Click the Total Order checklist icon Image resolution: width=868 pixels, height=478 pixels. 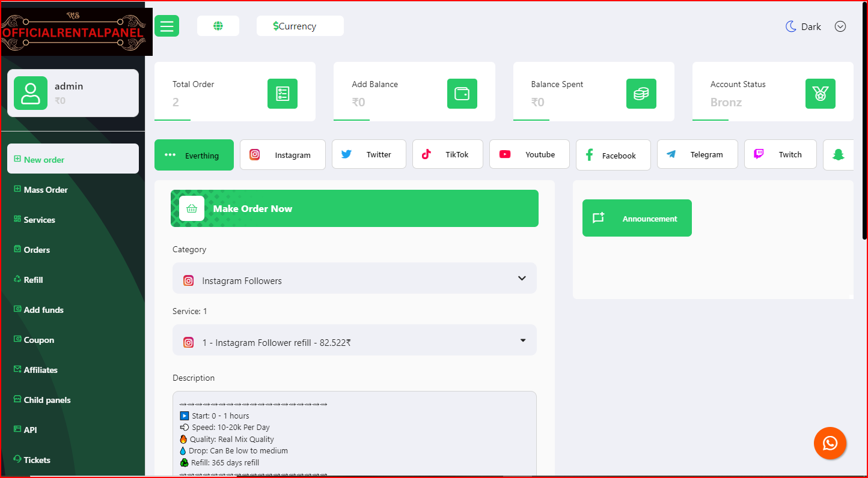coord(282,94)
